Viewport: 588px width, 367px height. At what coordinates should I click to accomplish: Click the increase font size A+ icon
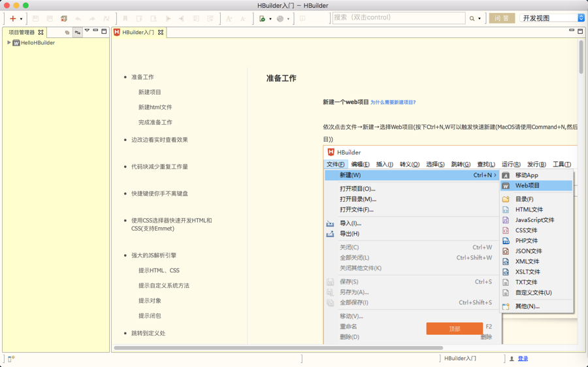229,18
